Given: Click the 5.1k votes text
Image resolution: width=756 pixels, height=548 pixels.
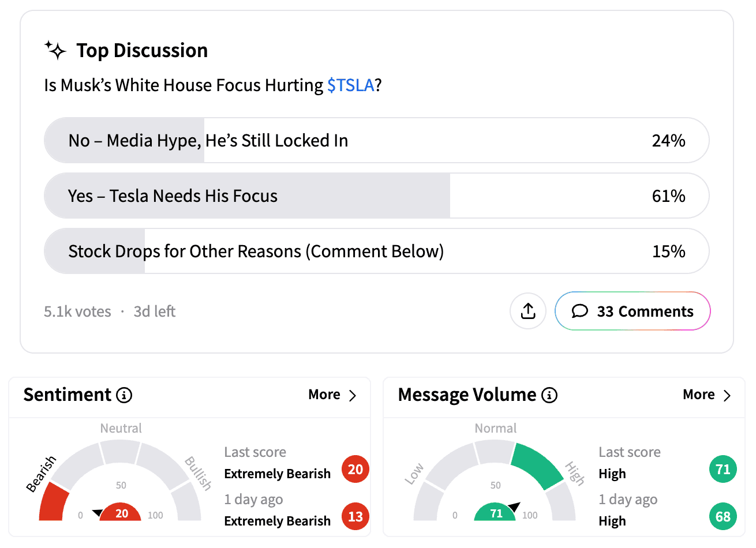Looking at the screenshot, I should pyautogui.click(x=77, y=311).
